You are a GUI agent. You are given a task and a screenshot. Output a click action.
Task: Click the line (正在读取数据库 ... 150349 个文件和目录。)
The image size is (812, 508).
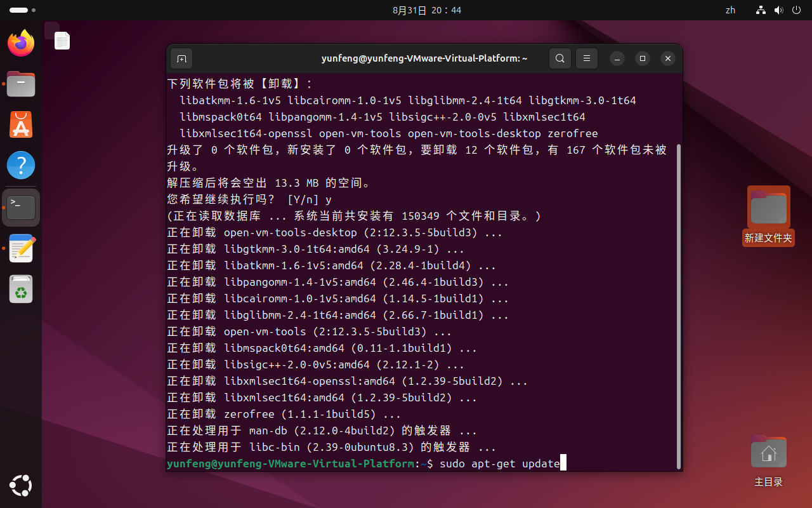[353, 216]
